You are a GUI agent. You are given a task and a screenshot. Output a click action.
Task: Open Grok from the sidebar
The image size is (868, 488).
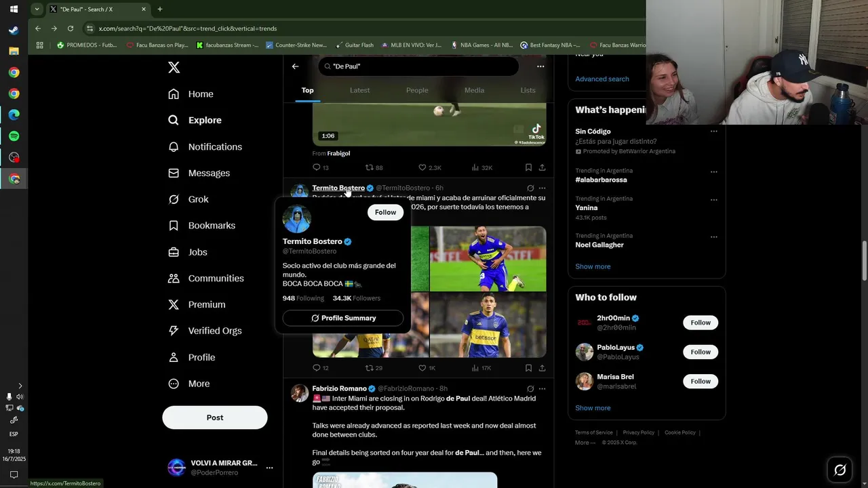[188, 199]
